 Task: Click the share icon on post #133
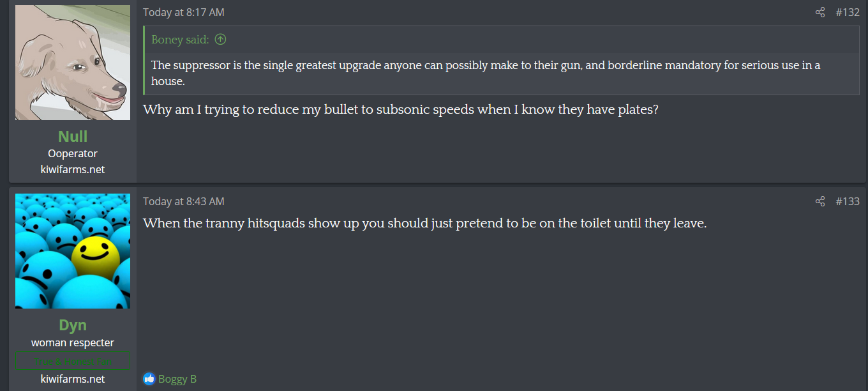pyautogui.click(x=820, y=202)
